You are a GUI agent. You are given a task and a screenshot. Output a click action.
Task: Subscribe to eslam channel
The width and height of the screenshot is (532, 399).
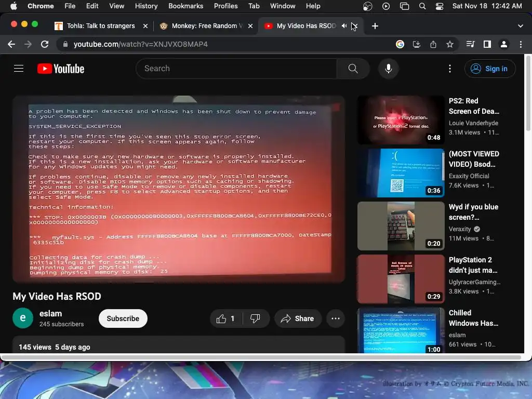123,318
